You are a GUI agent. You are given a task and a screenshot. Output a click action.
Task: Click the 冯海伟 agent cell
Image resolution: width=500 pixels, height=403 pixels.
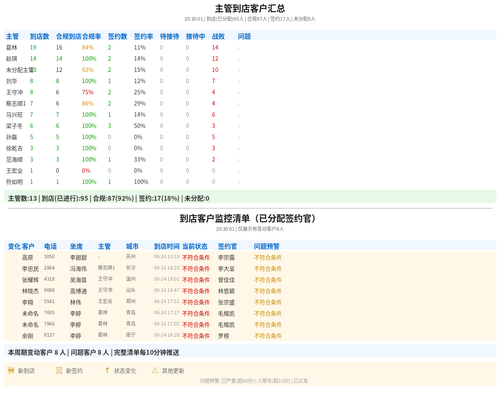[78, 269]
